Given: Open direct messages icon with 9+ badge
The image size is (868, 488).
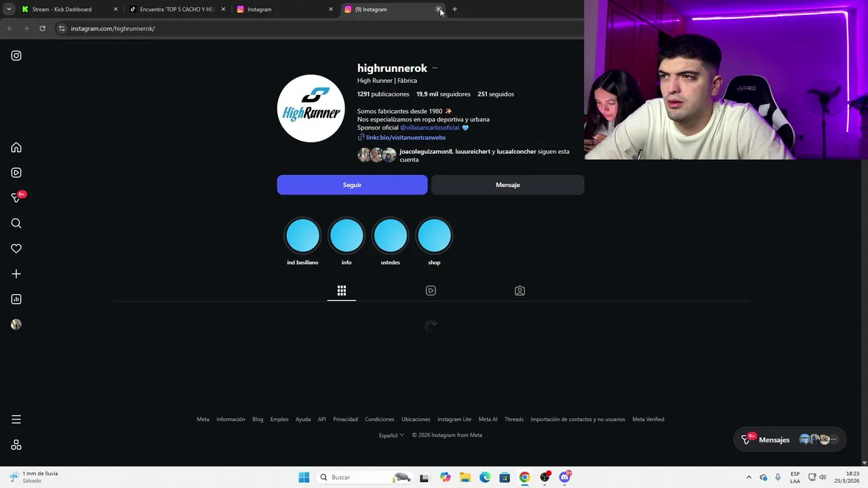Looking at the screenshot, I should [x=16, y=198].
